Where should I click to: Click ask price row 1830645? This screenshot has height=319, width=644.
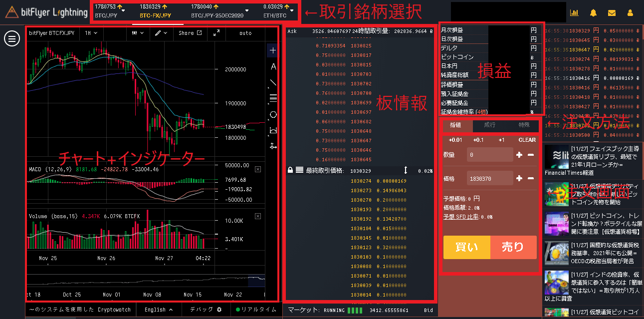[361, 160]
